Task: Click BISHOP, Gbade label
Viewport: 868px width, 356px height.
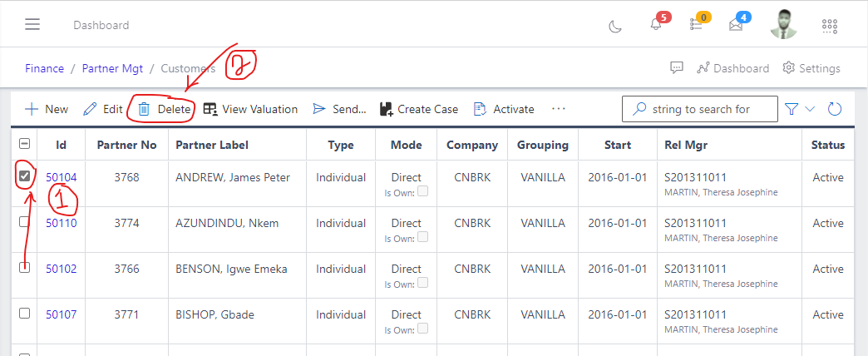Action: (215, 314)
